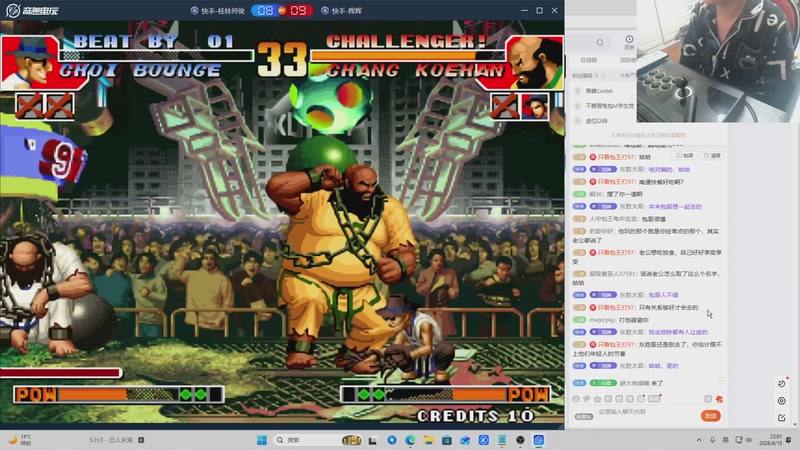This screenshot has height=450, width=800.
Task: Open the active game-platform app on taskbar
Action: [538, 440]
